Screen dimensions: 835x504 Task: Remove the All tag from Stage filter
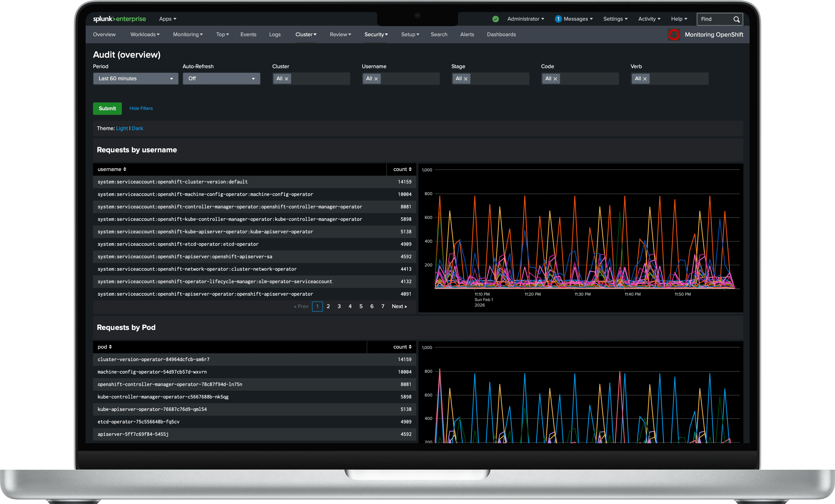(x=466, y=79)
